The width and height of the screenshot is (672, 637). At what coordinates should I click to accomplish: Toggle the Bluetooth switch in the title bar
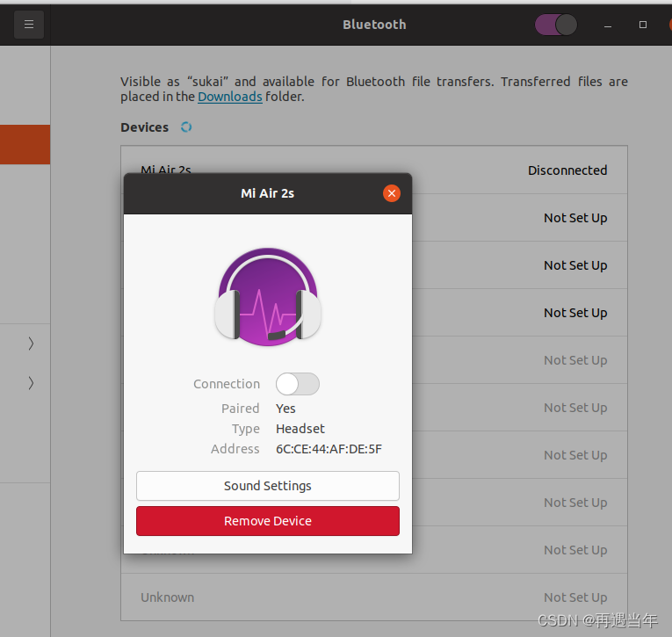coord(556,25)
